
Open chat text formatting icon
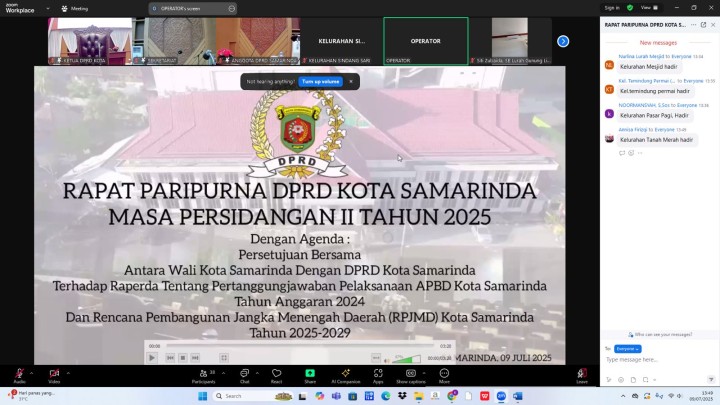click(x=609, y=380)
